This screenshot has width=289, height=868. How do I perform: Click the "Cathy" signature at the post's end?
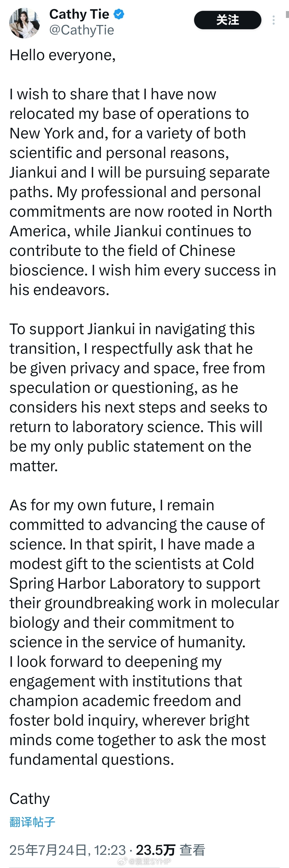click(x=30, y=798)
